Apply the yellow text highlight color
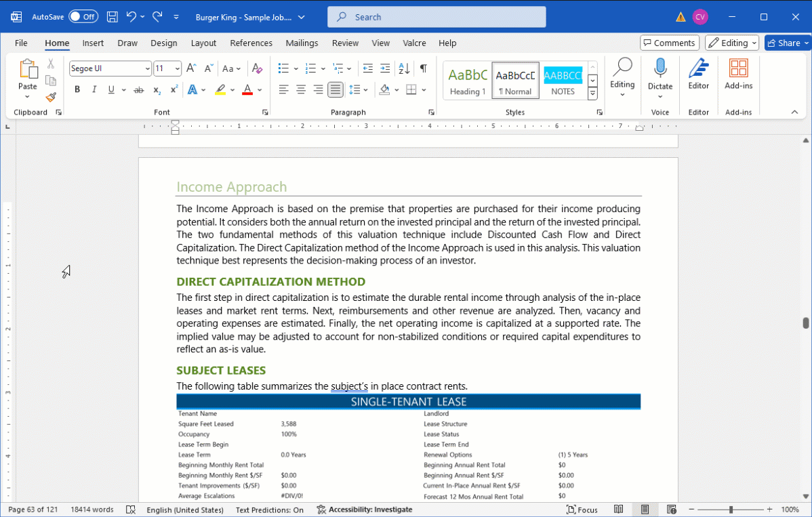The image size is (812, 517). point(220,89)
